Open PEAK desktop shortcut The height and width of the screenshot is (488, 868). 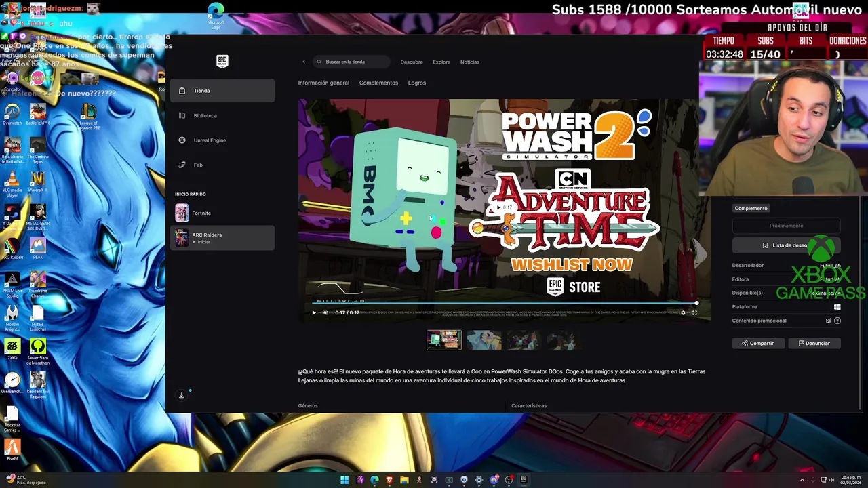tap(38, 247)
